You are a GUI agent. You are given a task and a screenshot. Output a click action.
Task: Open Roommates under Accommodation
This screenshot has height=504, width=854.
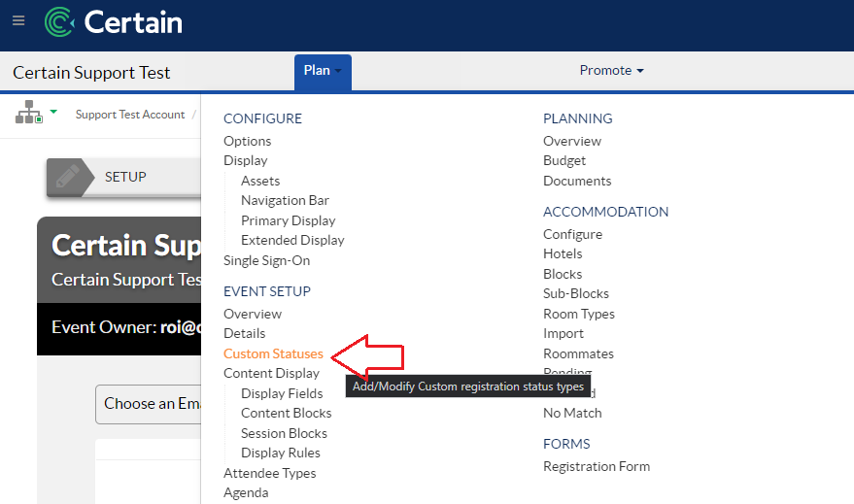click(x=578, y=353)
